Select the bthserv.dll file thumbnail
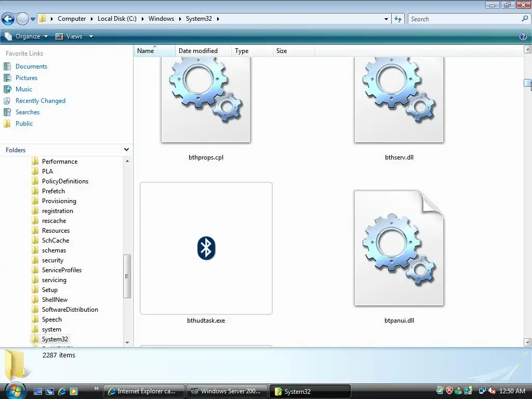532x399 pixels. 399,100
